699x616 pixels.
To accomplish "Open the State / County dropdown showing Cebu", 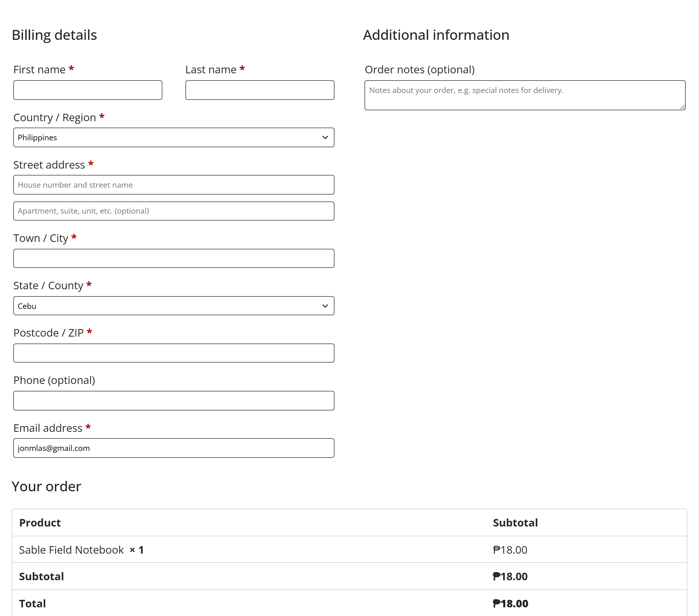I will click(x=174, y=306).
